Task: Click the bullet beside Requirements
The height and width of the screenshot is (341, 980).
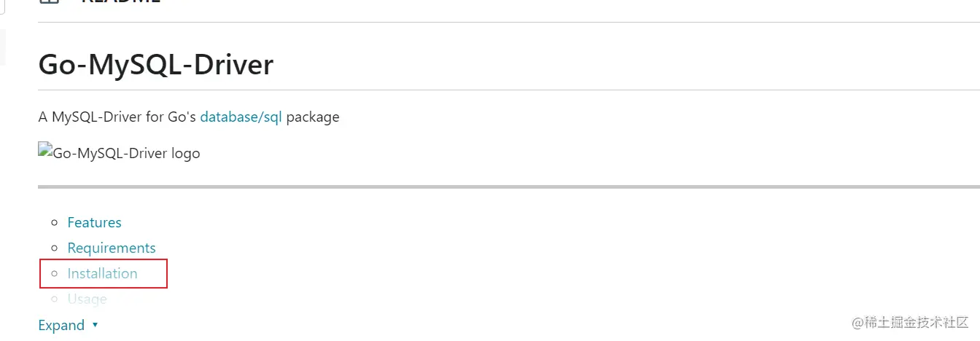Action: 53,248
